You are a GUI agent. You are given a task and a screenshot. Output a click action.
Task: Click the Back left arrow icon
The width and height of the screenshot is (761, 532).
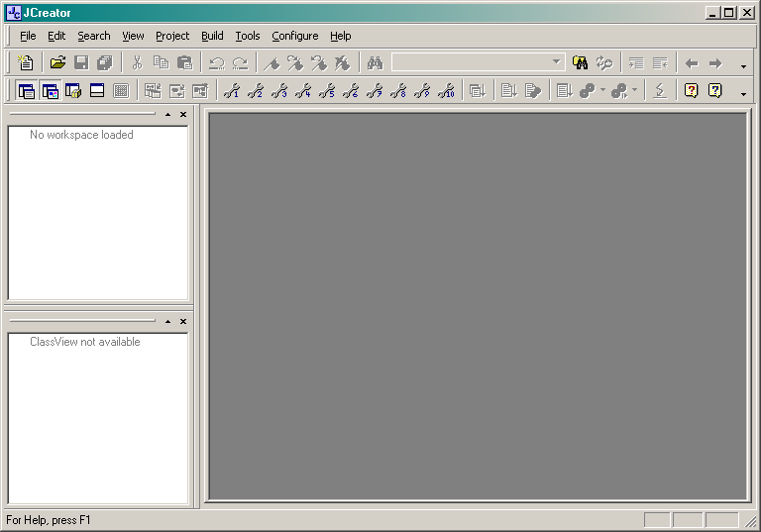point(692,63)
